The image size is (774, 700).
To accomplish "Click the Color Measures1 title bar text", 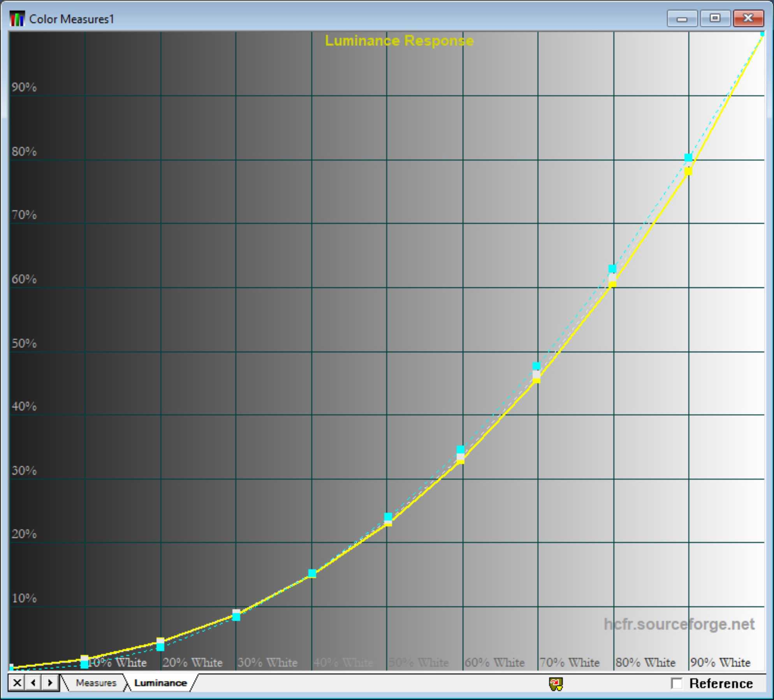I will (x=71, y=19).
